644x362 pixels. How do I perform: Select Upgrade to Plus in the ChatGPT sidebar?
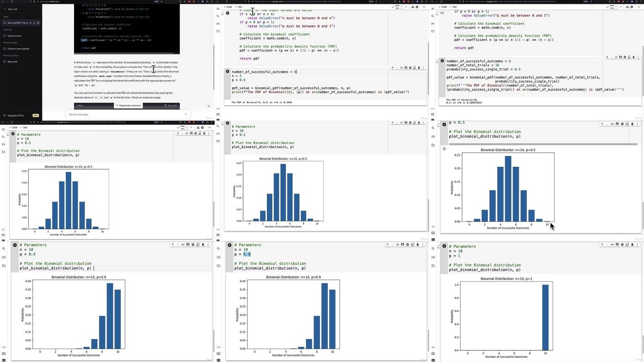pyautogui.click(x=16, y=116)
